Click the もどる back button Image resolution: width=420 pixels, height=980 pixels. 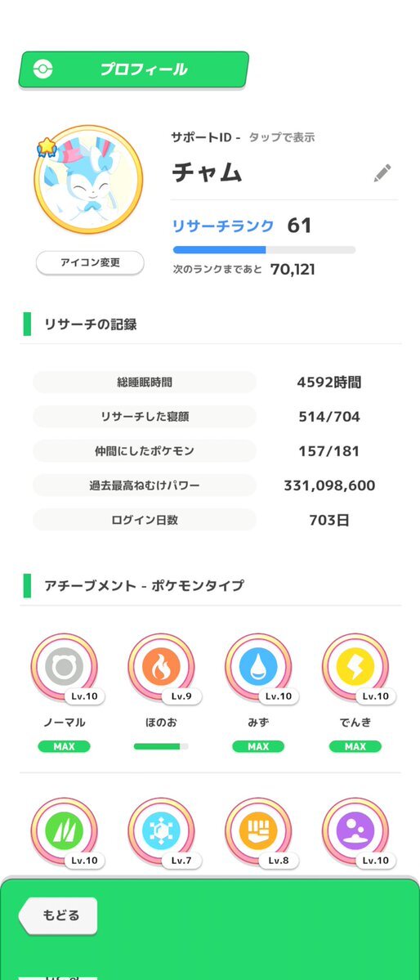[57, 915]
